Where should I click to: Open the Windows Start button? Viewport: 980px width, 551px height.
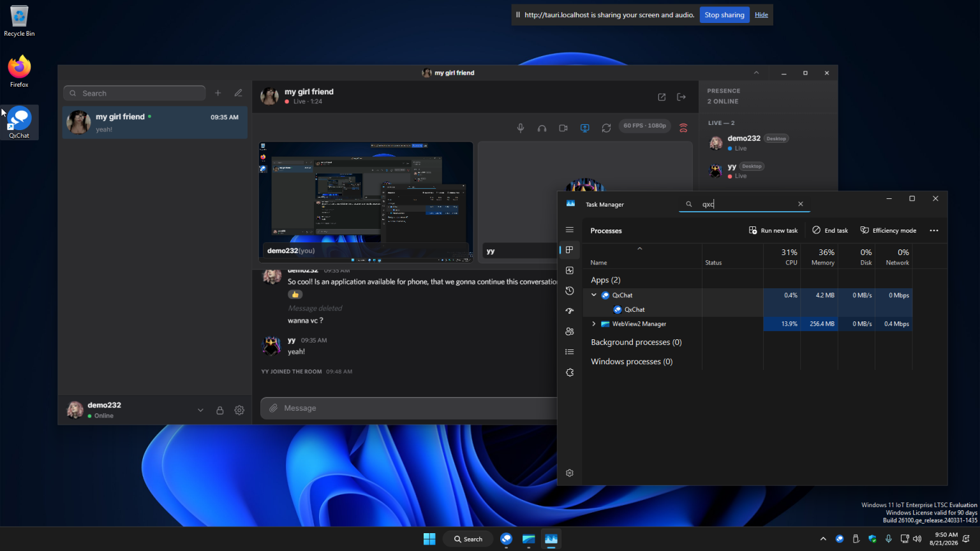(x=429, y=539)
